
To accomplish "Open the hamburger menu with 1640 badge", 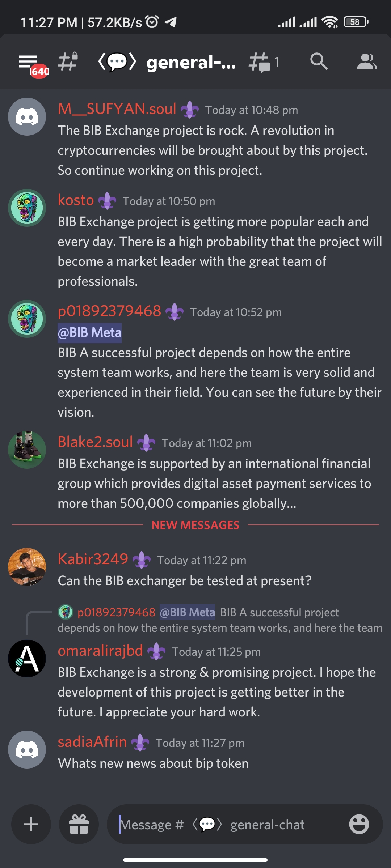I will click(30, 63).
